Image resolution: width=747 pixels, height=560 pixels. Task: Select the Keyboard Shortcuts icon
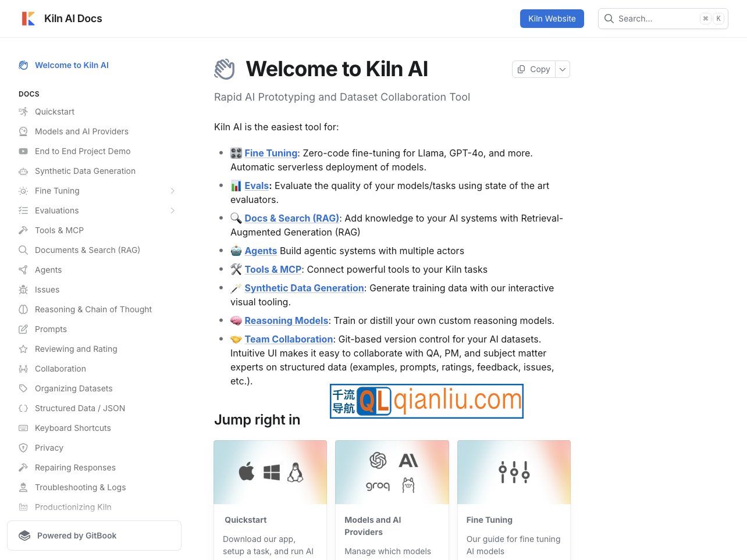(23, 428)
